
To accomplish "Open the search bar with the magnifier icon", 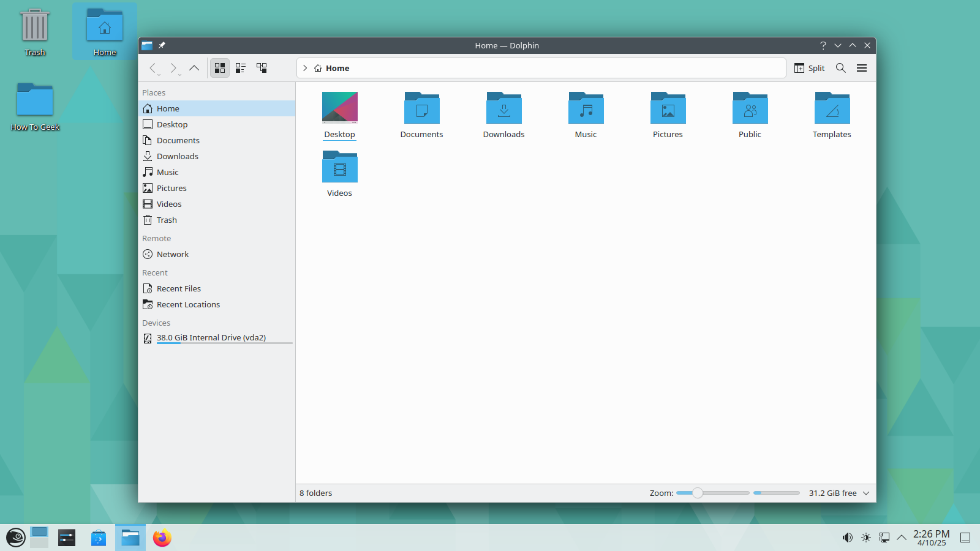I will pos(840,68).
